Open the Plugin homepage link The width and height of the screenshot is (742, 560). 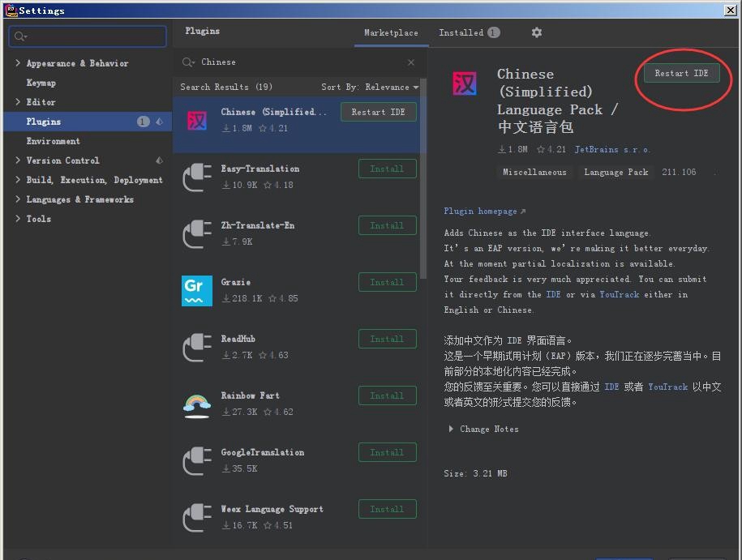484,211
